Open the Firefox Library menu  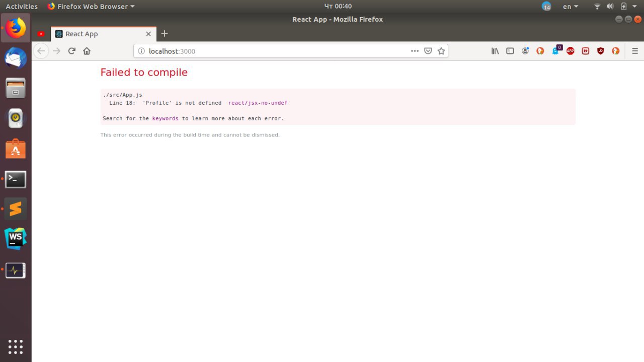click(495, 51)
